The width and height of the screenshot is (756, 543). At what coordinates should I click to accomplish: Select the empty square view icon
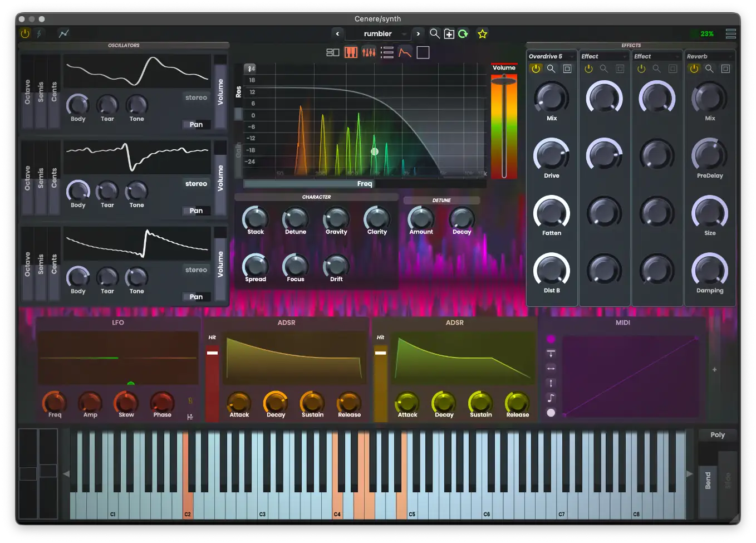[423, 52]
